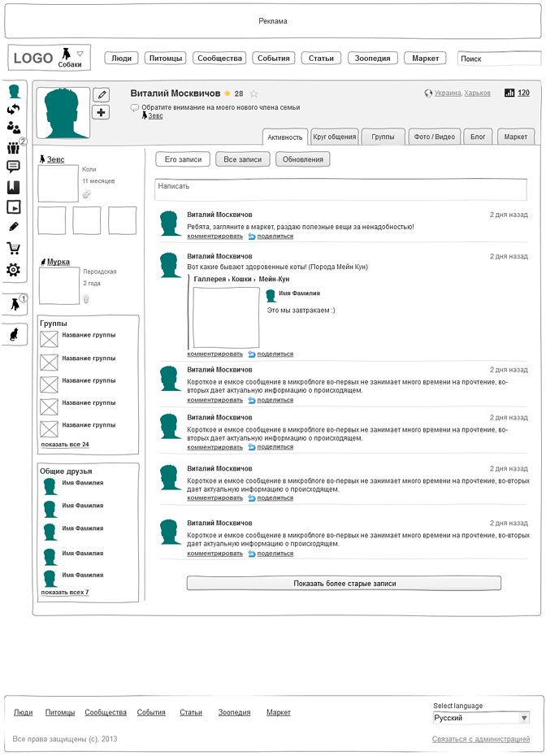Viewport: 546px width, 756px height.
Task: Switch to the Блог tab
Action: (478, 137)
